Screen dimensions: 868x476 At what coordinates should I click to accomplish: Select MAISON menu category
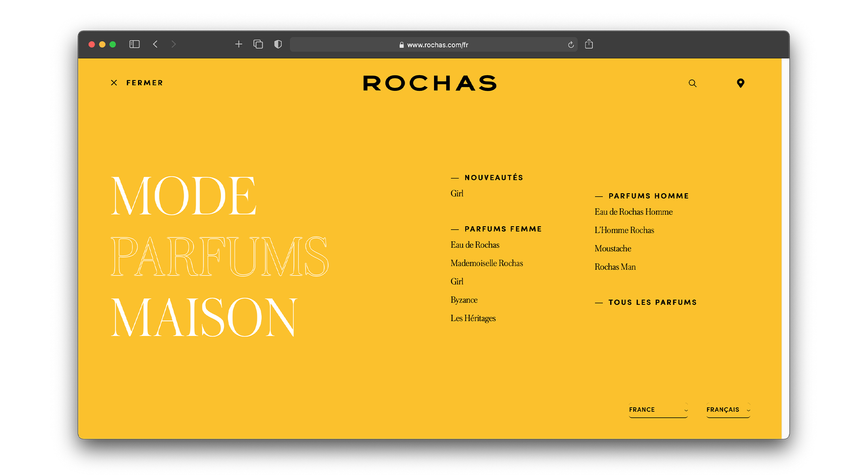(204, 317)
